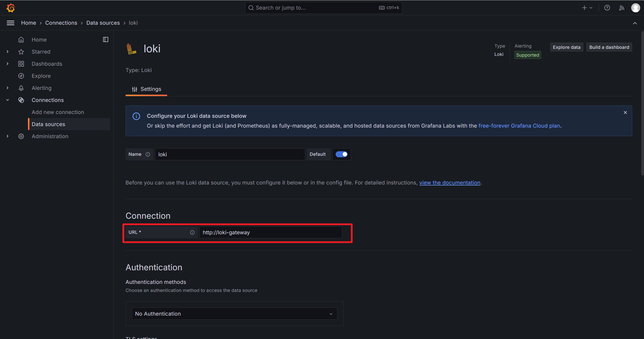Click the Connections icon in sidebar
644x339 pixels.
pos(21,100)
